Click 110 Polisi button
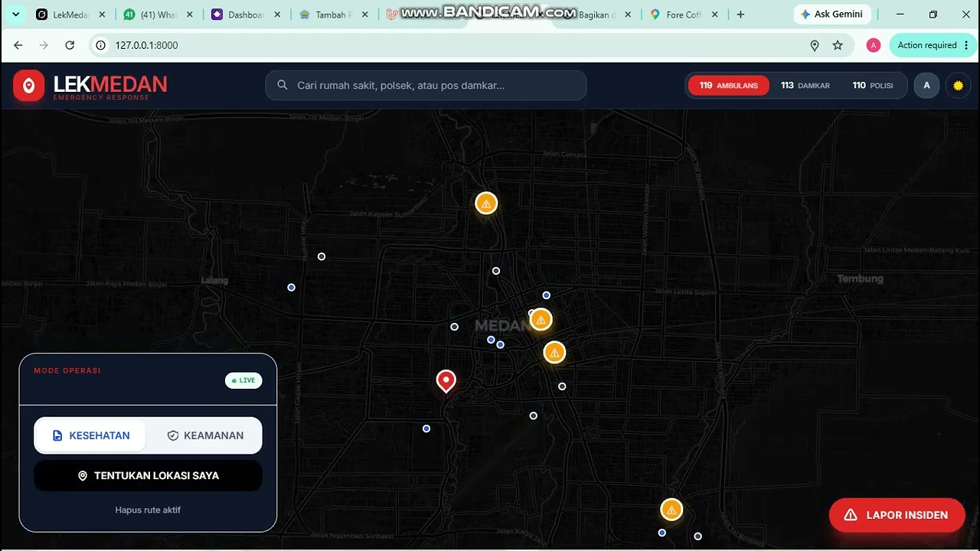The height and width of the screenshot is (551, 980). pos(873,86)
